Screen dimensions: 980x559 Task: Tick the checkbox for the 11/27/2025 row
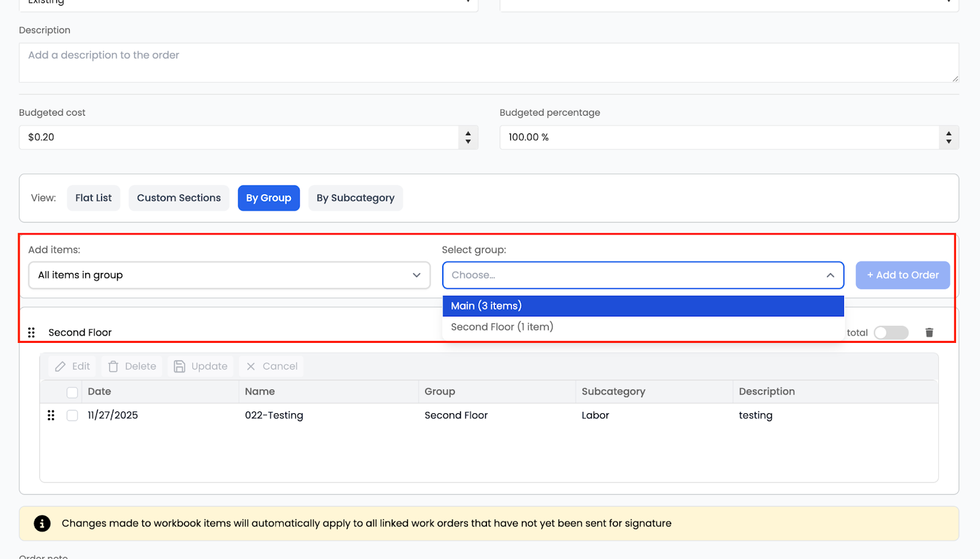click(x=72, y=415)
